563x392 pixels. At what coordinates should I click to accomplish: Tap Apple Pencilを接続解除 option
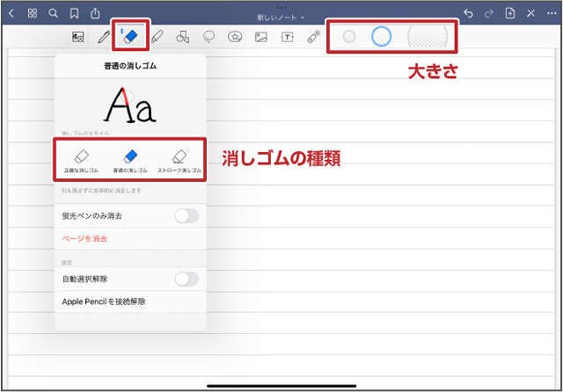tap(104, 301)
